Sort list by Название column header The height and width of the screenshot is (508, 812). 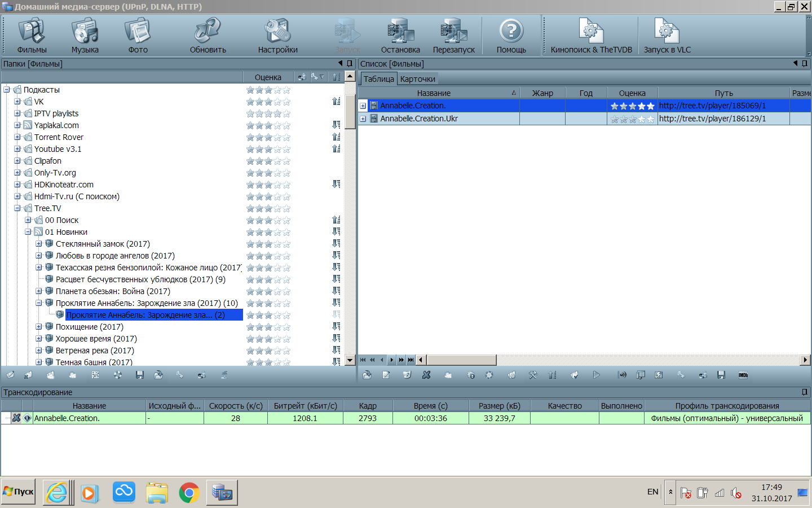pyautogui.click(x=434, y=93)
